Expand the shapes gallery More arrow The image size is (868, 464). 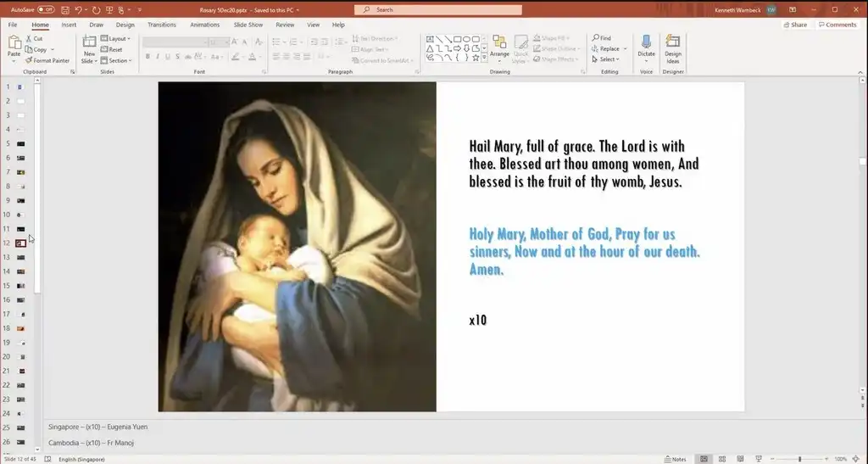coord(484,58)
